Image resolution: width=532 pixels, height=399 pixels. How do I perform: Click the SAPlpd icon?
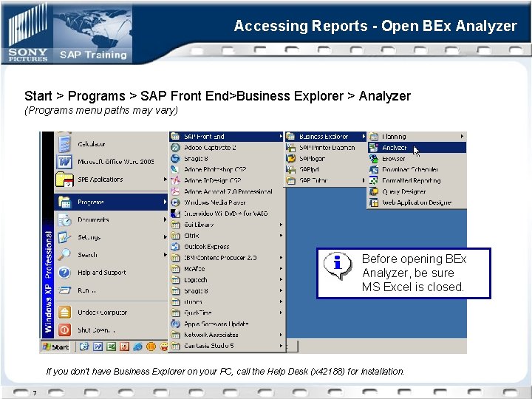tap(290, 169)
